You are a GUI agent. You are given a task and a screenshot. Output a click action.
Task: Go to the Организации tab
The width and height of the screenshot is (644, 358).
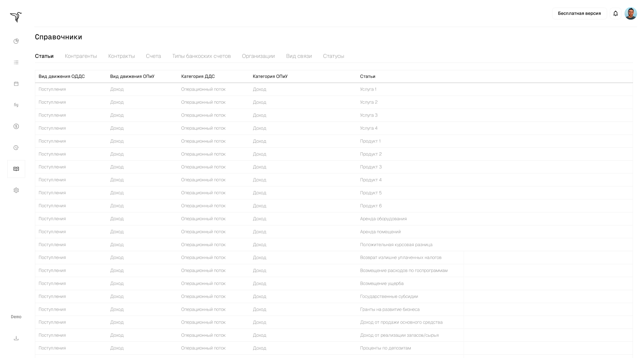pyautogui.click(x=258, y=56)
